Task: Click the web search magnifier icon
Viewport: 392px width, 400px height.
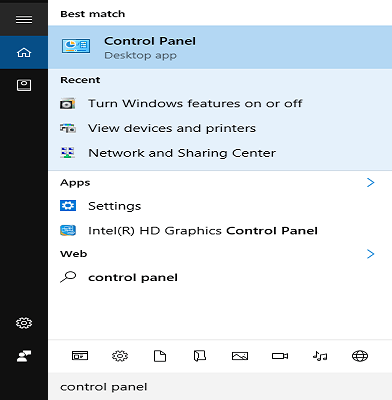Action: pyautogui.click(x=68, y=277)
